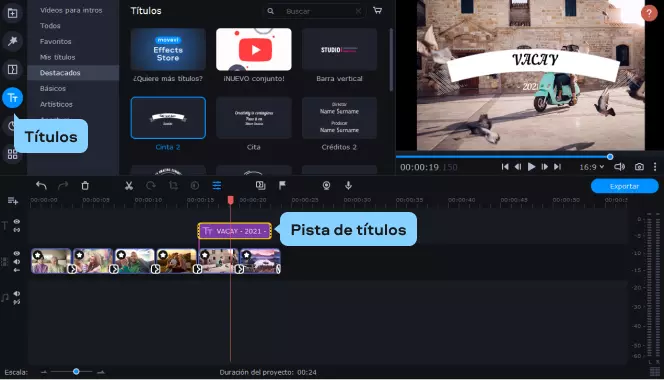The width and height of the screenshot is (664, 380).
Task: Toggle title track visibility eye icon
Action: (17, 222)
